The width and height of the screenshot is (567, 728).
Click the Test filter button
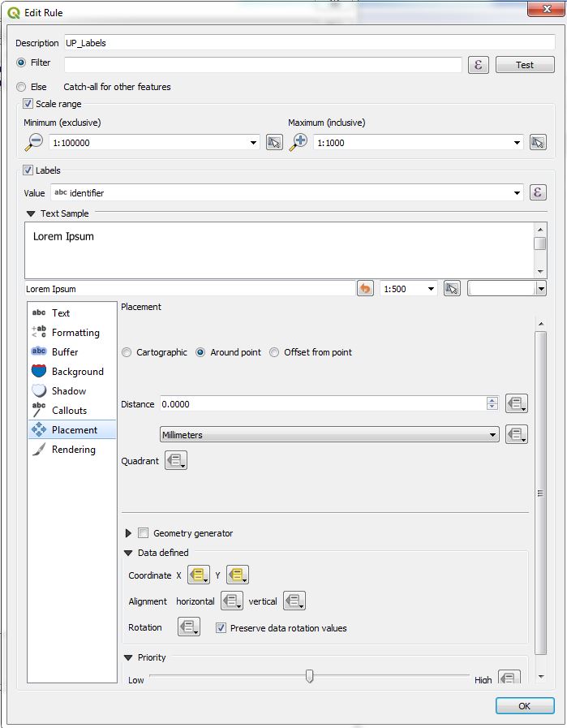click(x=525, y=65)
